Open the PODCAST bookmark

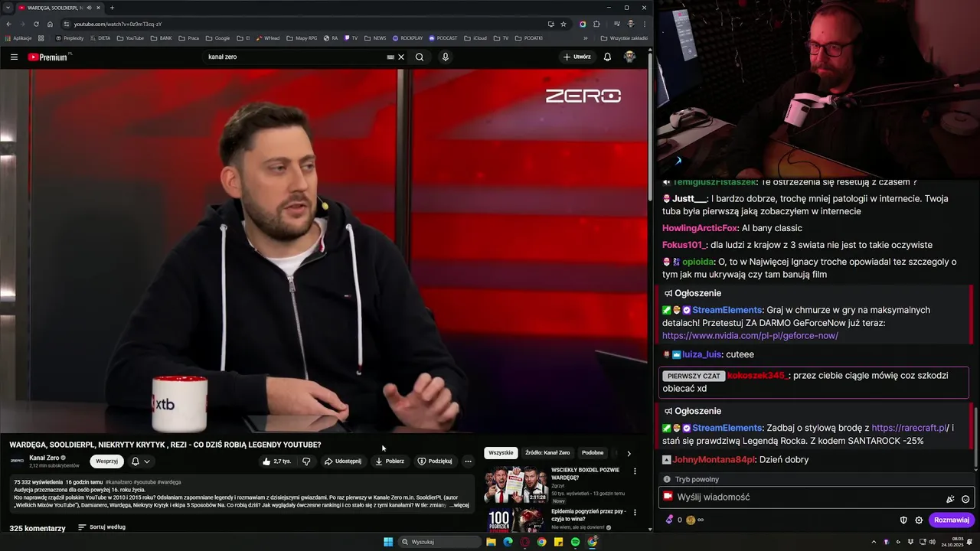[443, 38]
